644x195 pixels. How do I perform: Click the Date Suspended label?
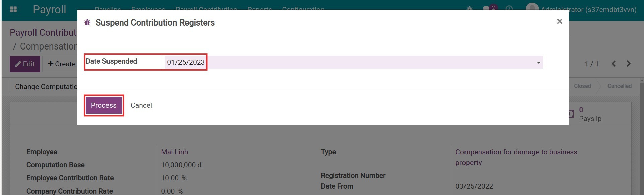(x=111, y=61)
